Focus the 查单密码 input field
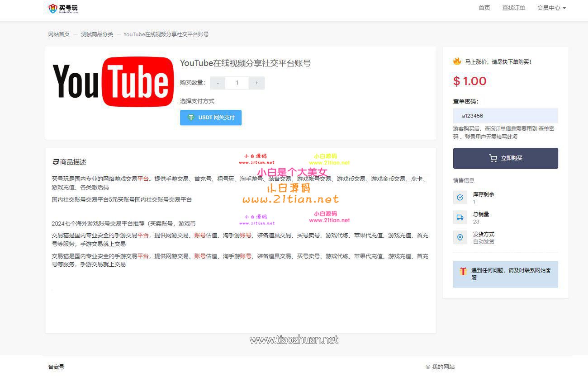 click(x=506, y=116)
